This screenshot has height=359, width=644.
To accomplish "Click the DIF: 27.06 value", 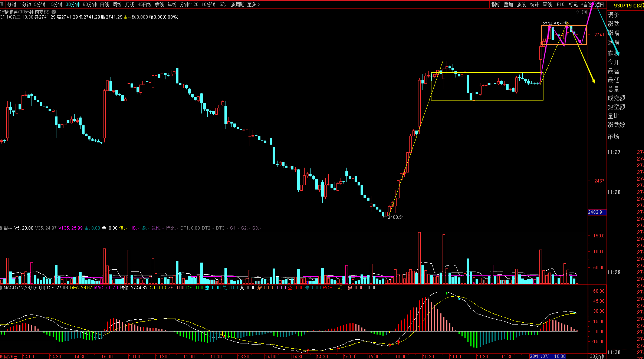I will (57, 288).
